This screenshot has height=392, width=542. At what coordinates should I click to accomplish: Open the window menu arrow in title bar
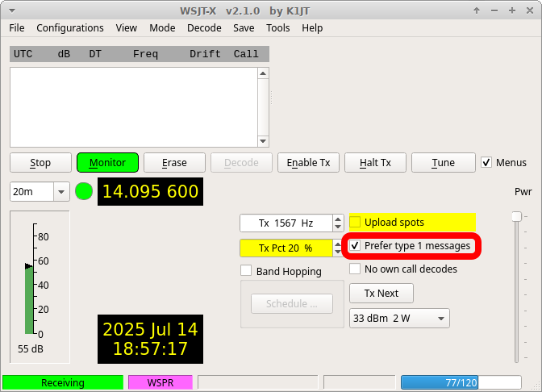12,10
